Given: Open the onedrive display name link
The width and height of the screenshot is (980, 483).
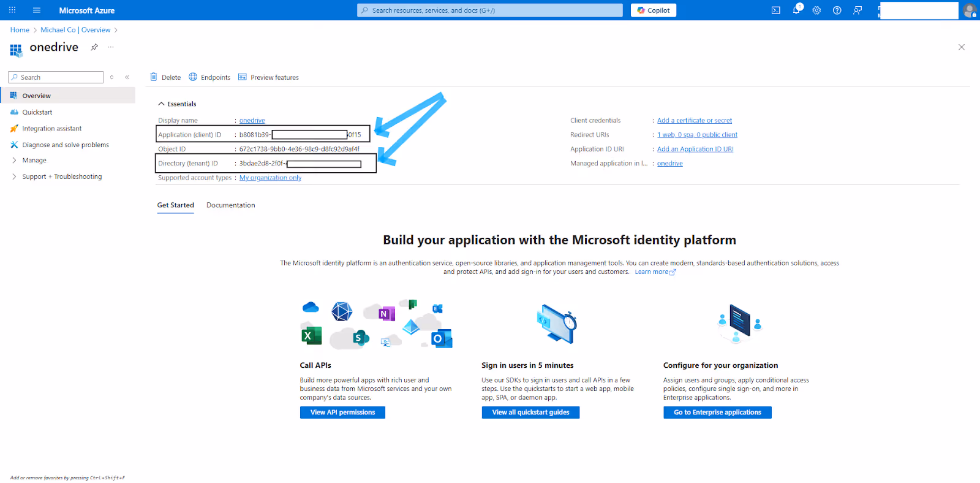Looking at the screenshot, I should click(x=252, y=121).
